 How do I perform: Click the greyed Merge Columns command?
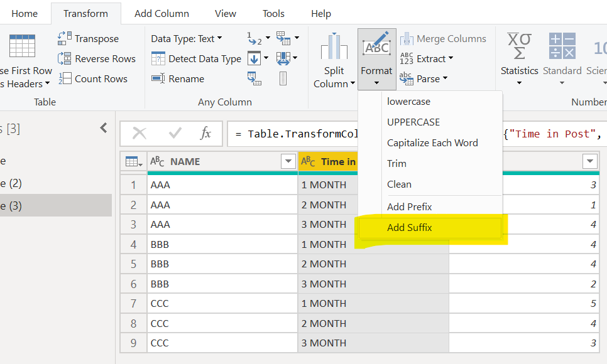pos(443,38)
